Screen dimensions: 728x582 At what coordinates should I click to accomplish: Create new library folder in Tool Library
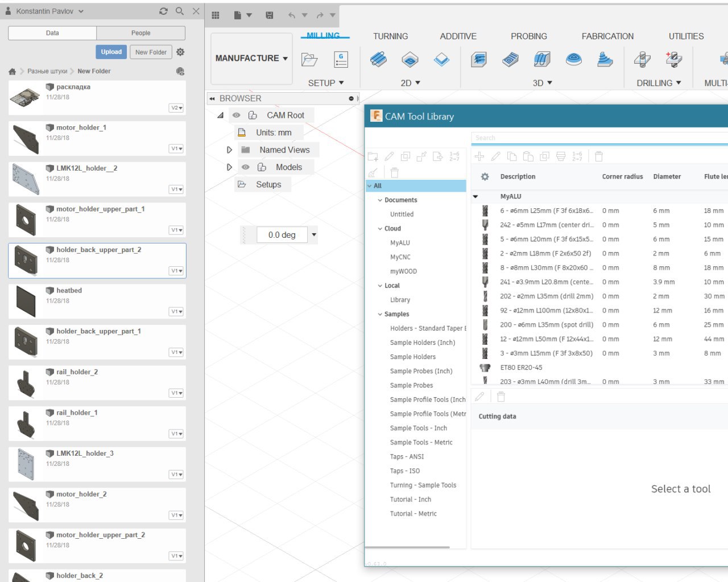[x=373, y=156]
